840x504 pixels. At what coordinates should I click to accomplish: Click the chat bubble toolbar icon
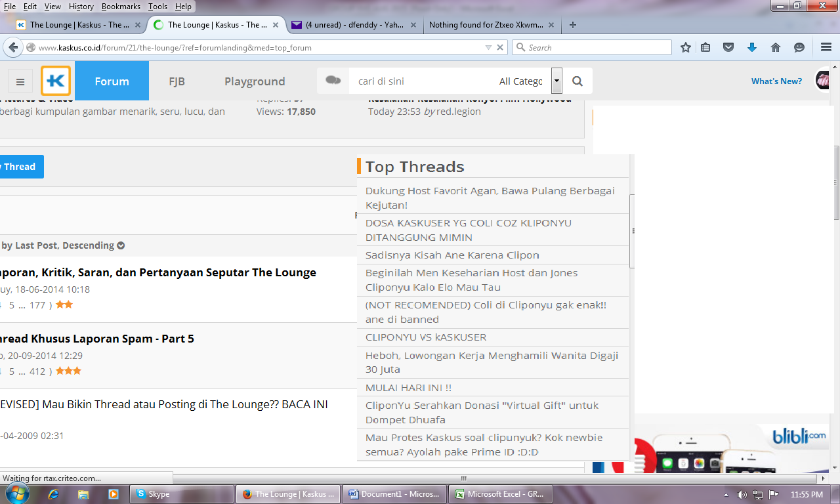[799, 47]
